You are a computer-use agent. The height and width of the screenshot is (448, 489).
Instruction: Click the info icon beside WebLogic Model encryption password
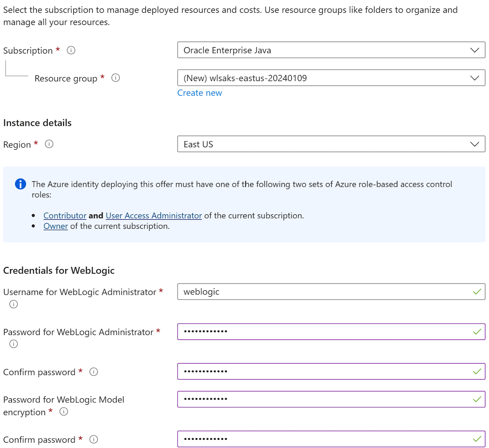64,412
